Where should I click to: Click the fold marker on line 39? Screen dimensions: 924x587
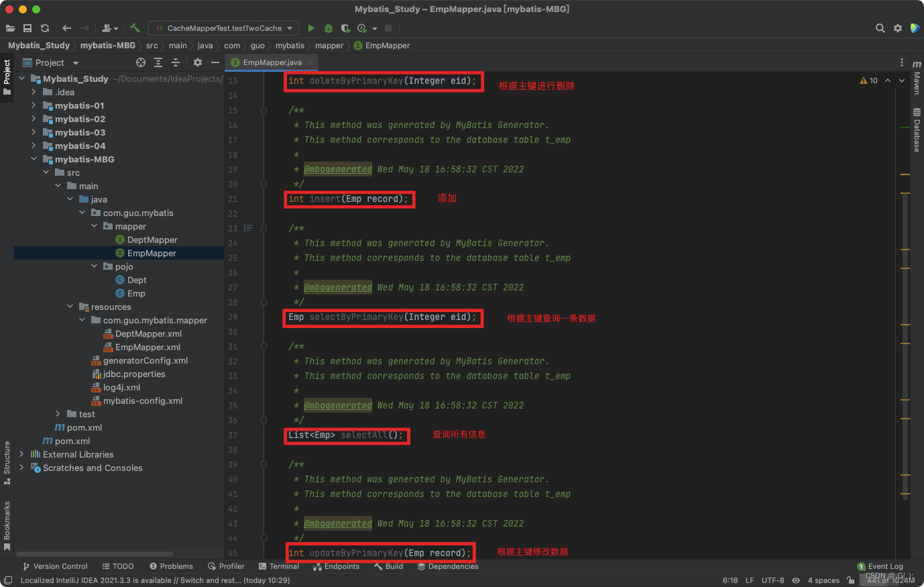(x=264, y=464)
